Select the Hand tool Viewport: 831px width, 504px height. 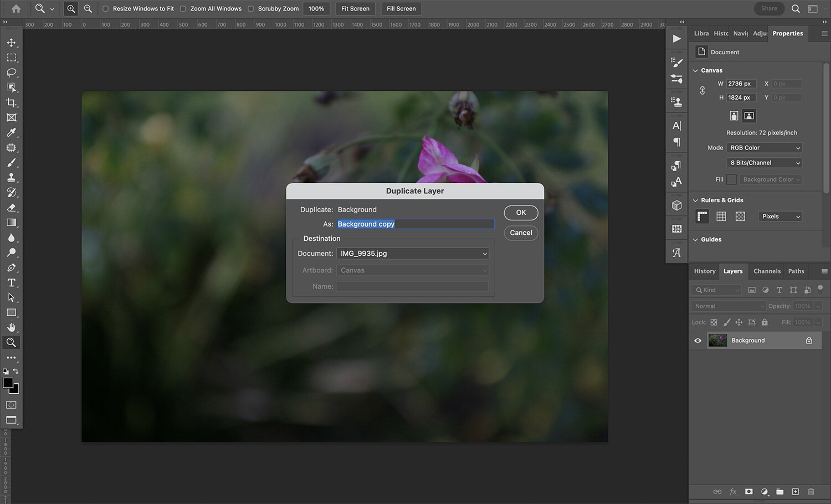tap(12, 327)
